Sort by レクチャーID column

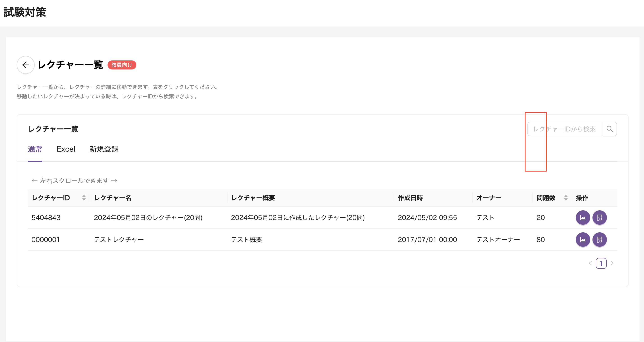point(84,198)
